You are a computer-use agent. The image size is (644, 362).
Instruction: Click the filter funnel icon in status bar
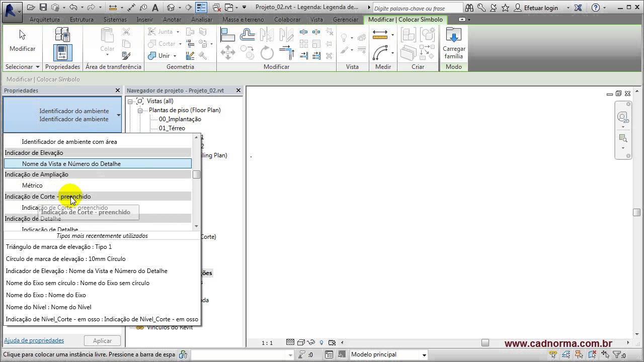coord(617,354)
